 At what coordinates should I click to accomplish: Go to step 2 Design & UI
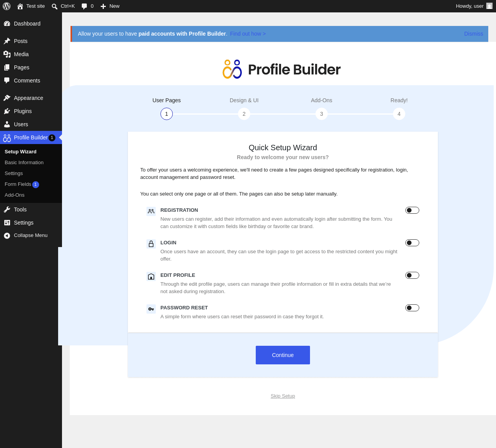point(244,114)
